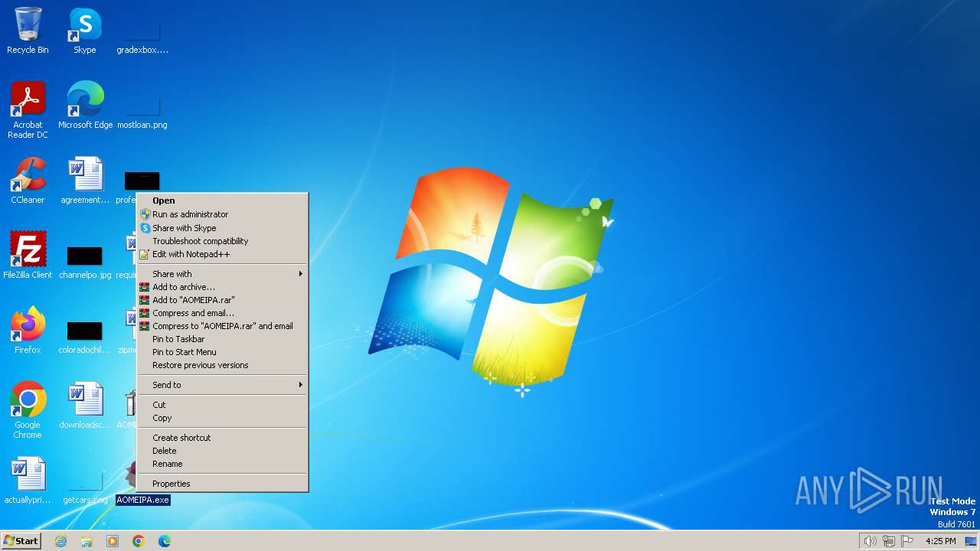Select the Google Chrome desktop shortcut
This screenshot has height=551, width=980.
[x=28, y=409]
